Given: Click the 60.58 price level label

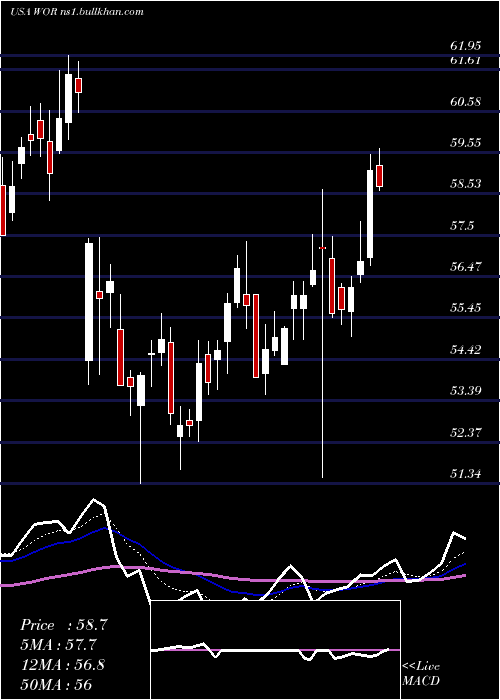Looking at the screenshot, I should pyautogui.click(x=466, y=101).
